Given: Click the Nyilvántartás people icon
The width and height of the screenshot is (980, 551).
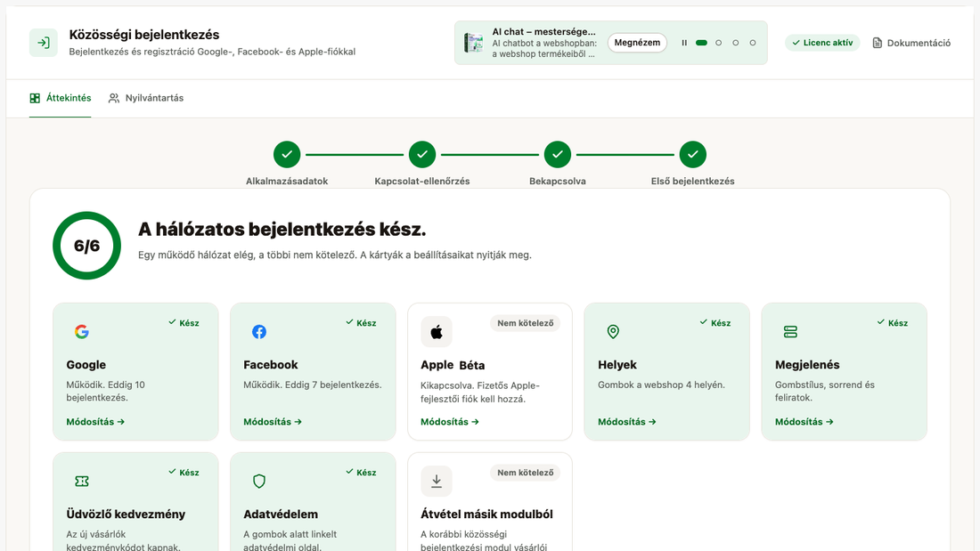Looking at the screenshot, I should point(114,98).
